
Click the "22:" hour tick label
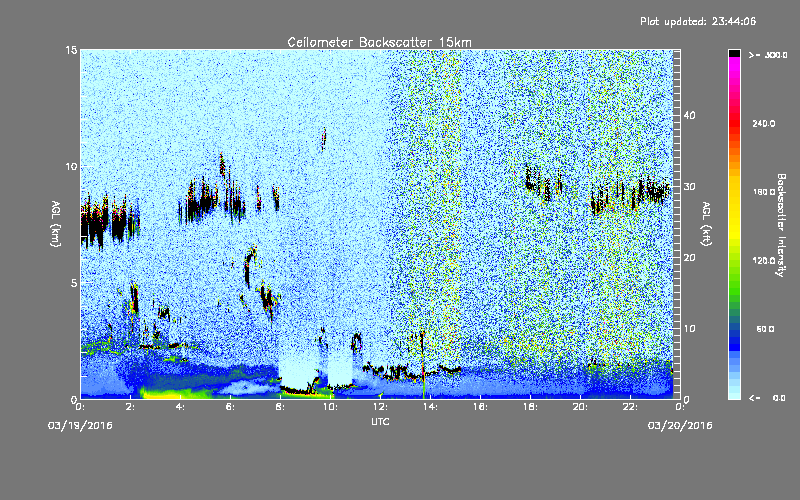(631, 407)
